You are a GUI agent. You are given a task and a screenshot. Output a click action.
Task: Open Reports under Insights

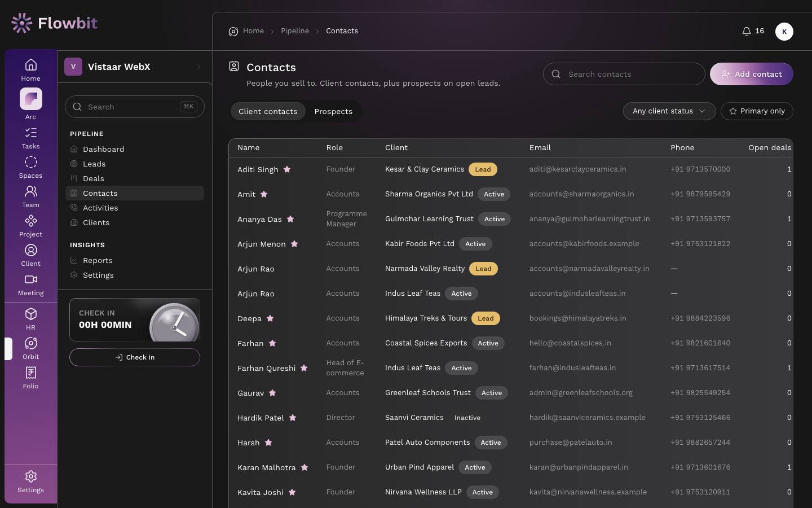coord(135,260)
